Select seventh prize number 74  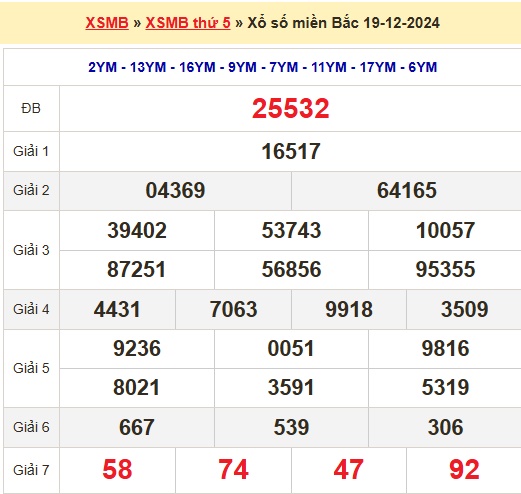[233, 470]
